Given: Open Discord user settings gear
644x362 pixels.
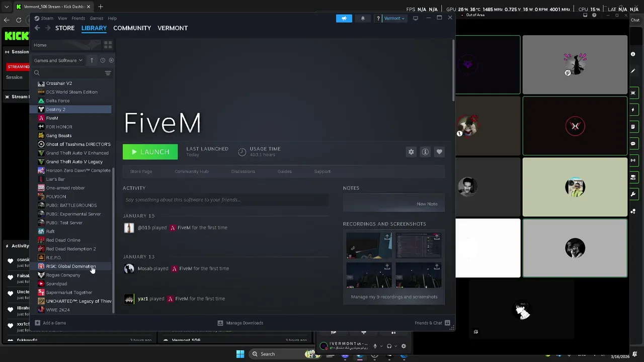Looking at the screenshot, I should pos(404,346).
